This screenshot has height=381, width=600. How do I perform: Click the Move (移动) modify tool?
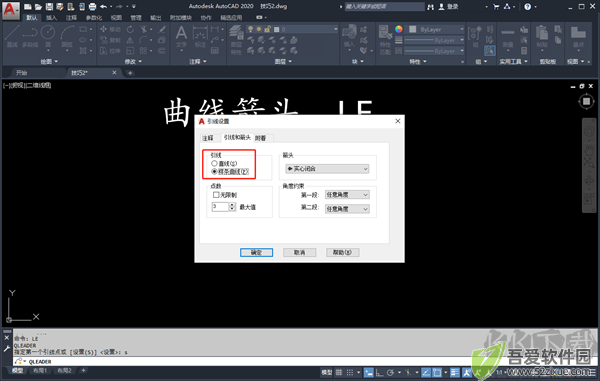pyautogui.click(x=110, y=29)
